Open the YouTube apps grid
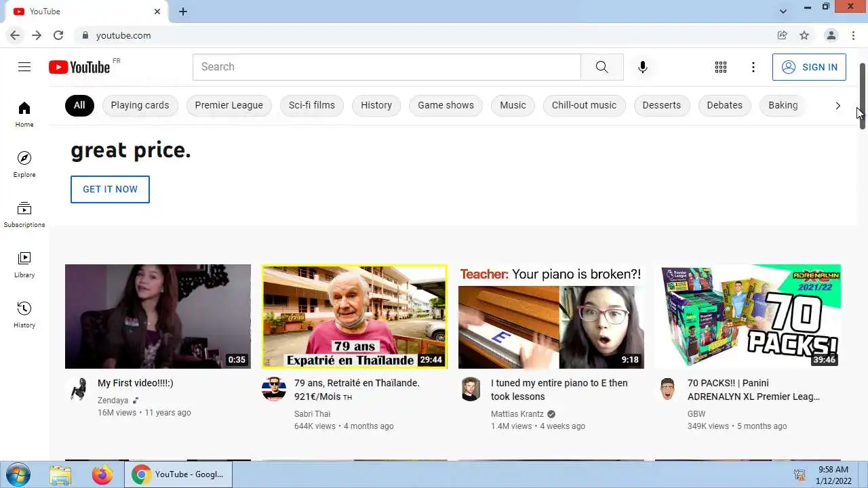 pyautogui.click(x=721, y=67)
